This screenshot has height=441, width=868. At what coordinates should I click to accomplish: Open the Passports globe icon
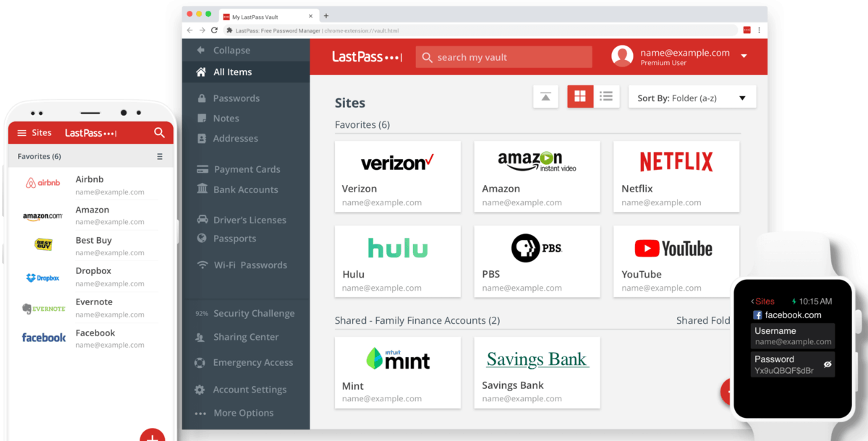point(201,239)
